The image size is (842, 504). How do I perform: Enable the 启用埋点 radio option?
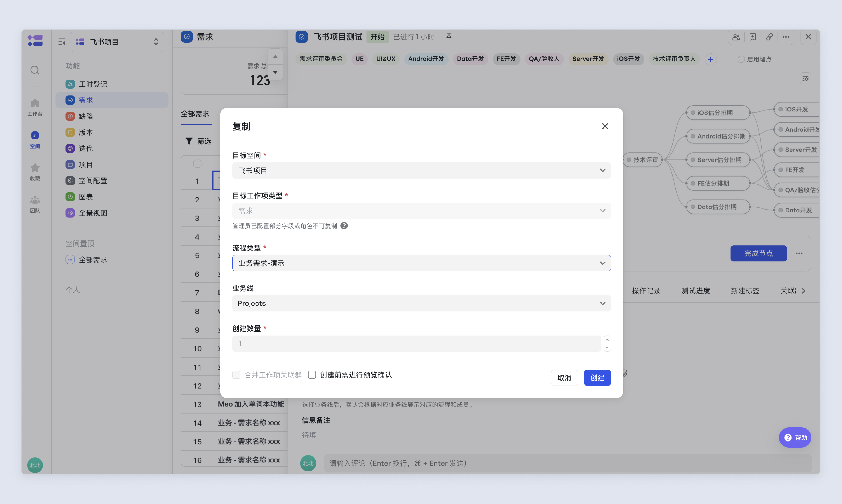pos(741,59)
